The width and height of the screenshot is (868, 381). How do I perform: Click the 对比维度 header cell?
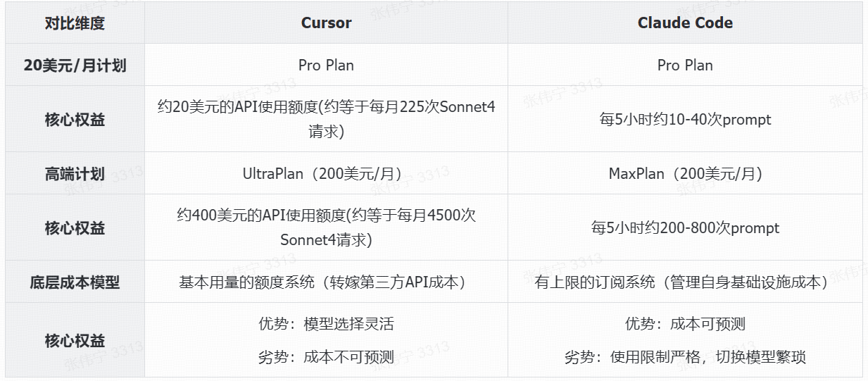(74, 23)
